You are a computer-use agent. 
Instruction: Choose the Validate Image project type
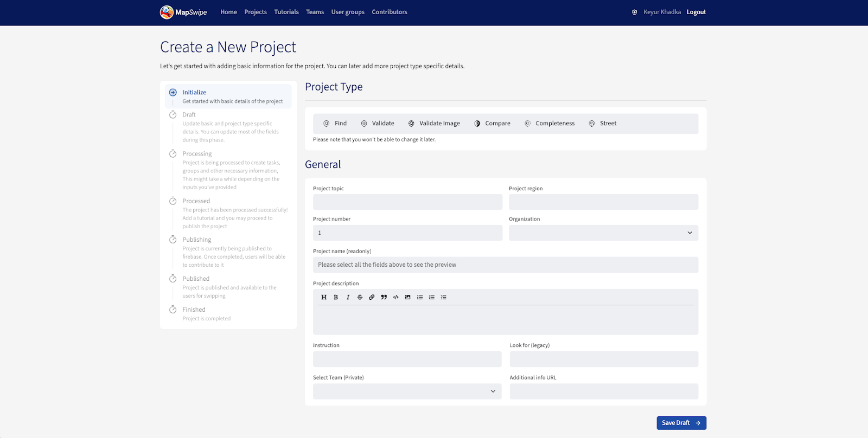pos(434,124)
